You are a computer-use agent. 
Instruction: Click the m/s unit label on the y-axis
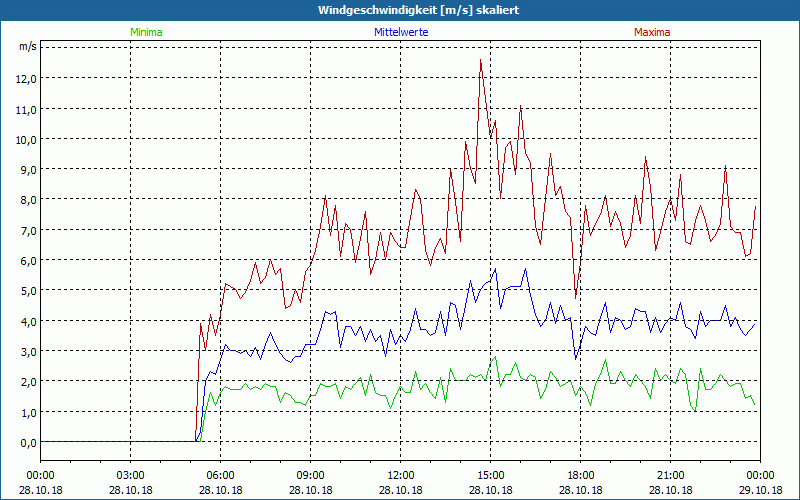(x=28, y=46)
